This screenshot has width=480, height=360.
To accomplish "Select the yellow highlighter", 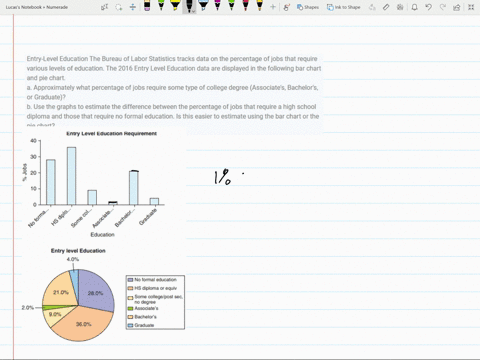I will (175, 6).
